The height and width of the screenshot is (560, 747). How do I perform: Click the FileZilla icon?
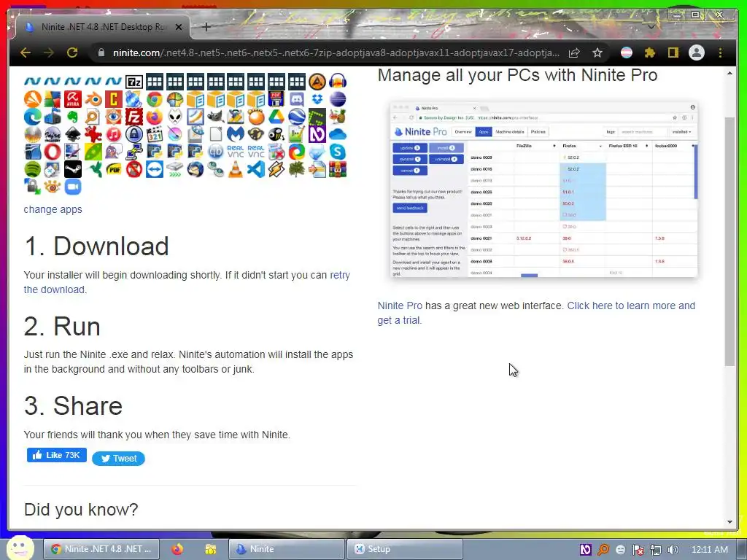point(134,117)
